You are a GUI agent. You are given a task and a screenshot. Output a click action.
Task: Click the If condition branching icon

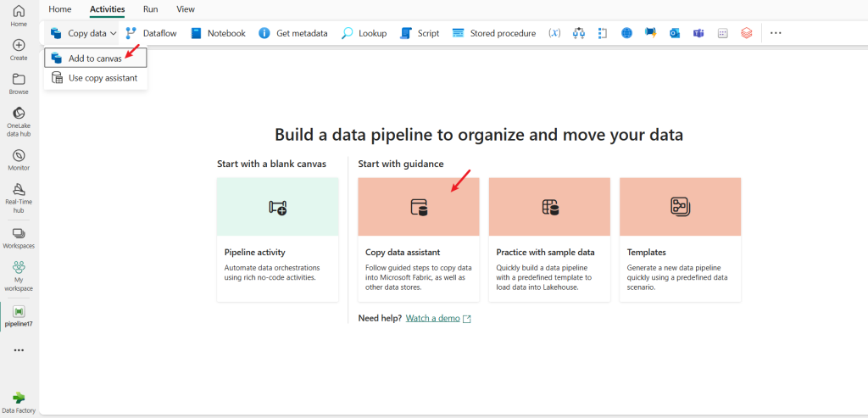579,33
